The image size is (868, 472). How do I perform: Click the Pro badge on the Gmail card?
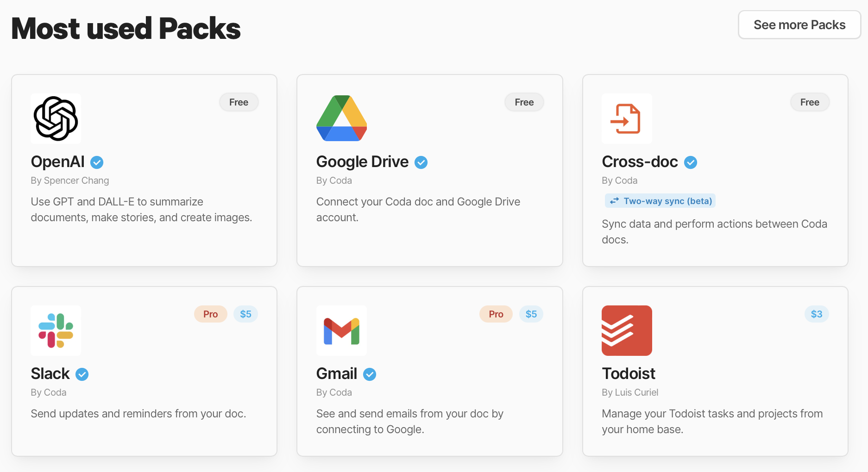(496, 314)
